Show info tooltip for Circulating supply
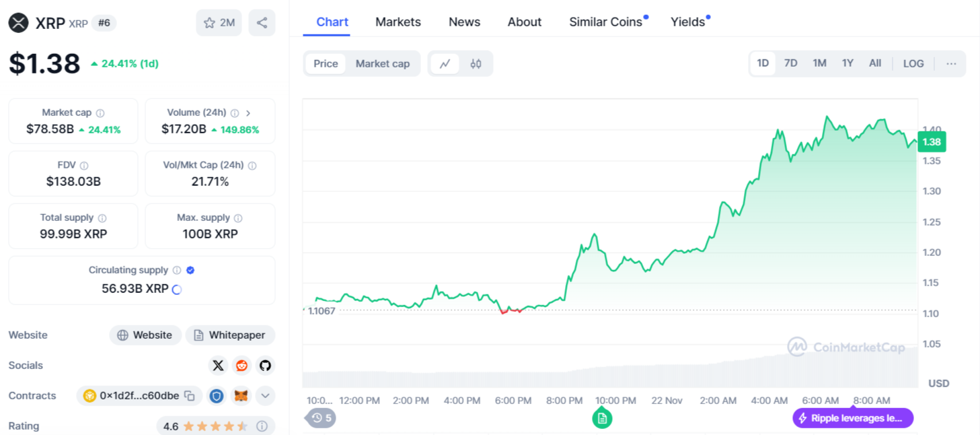Screen dimensions: 980x435 177,270
